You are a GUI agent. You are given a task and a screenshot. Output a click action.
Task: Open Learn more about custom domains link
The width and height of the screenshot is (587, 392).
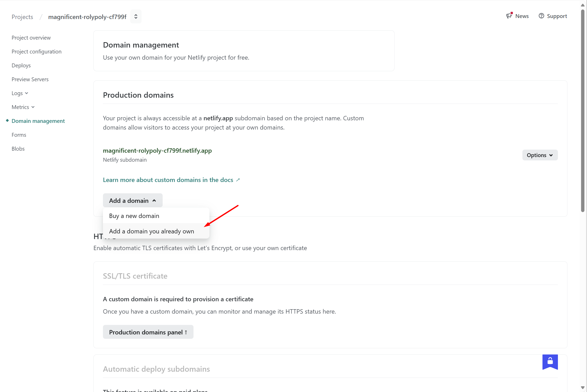point(168,180)
